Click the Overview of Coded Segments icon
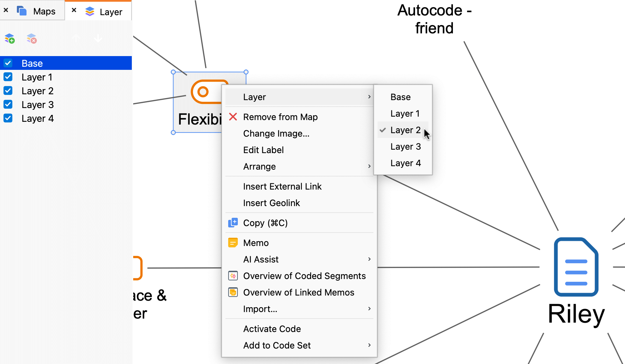625x364 pixels. (233, 276)
